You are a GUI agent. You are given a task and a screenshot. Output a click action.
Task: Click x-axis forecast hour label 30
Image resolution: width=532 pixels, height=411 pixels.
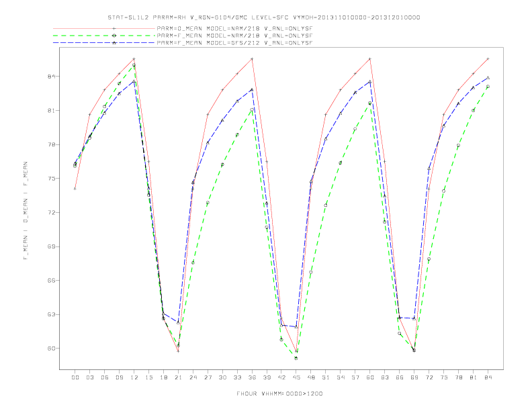click(x=222, y=377)
